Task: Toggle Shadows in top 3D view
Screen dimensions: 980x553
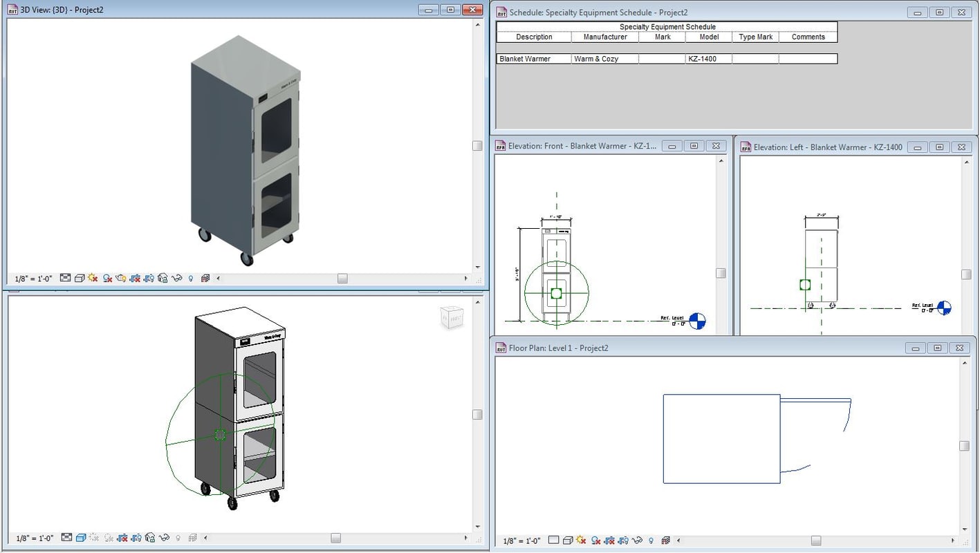Action: (x=107, y=278)
